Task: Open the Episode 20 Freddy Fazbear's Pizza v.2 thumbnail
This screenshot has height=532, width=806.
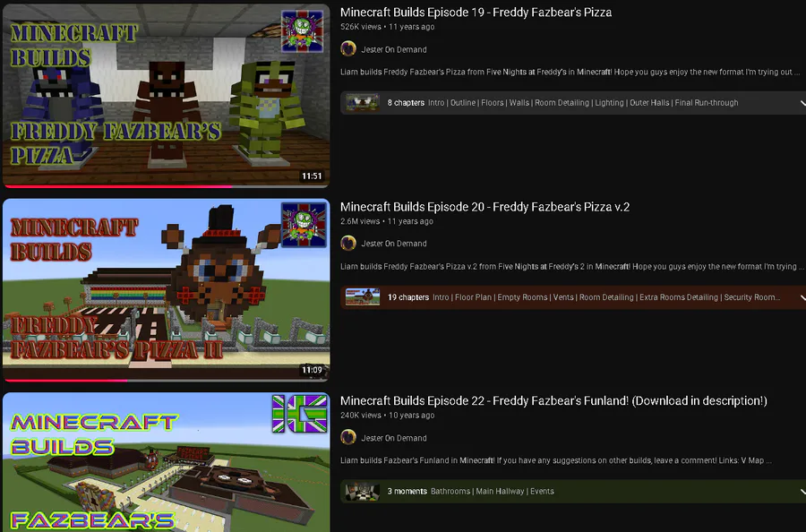Action: point(166,290)
